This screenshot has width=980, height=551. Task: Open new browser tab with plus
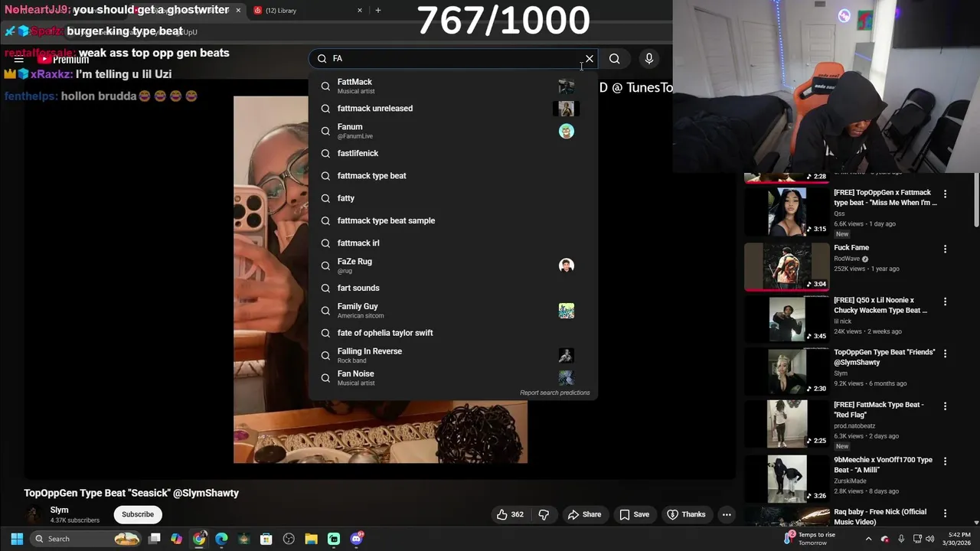coord(378,10)
